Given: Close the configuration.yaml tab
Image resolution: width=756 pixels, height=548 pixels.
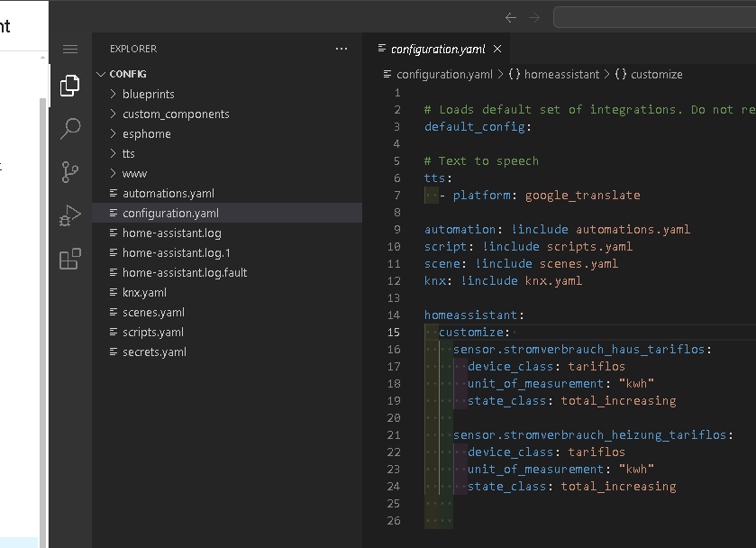Looking at the screenshot, I should coord(497,49).
